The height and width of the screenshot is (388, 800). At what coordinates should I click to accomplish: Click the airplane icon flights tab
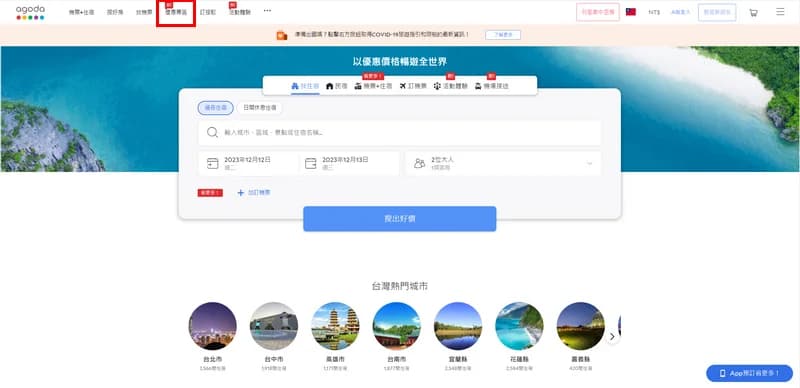click(403, 86)
